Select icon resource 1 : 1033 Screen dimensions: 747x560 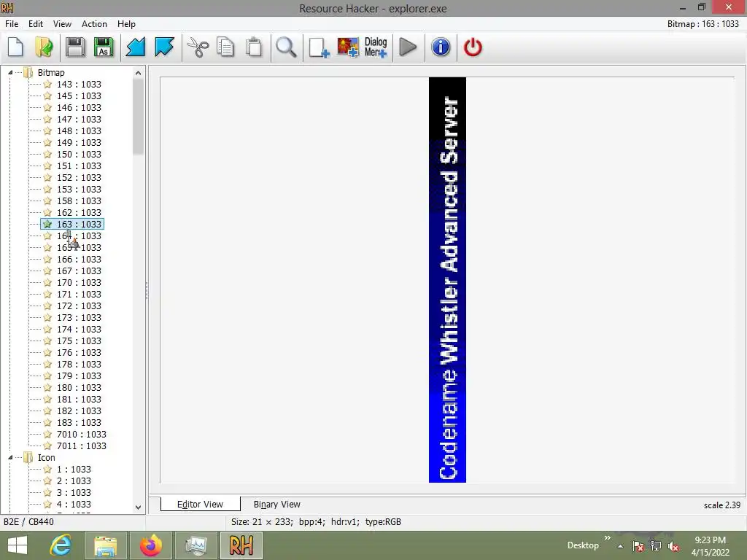74,469
